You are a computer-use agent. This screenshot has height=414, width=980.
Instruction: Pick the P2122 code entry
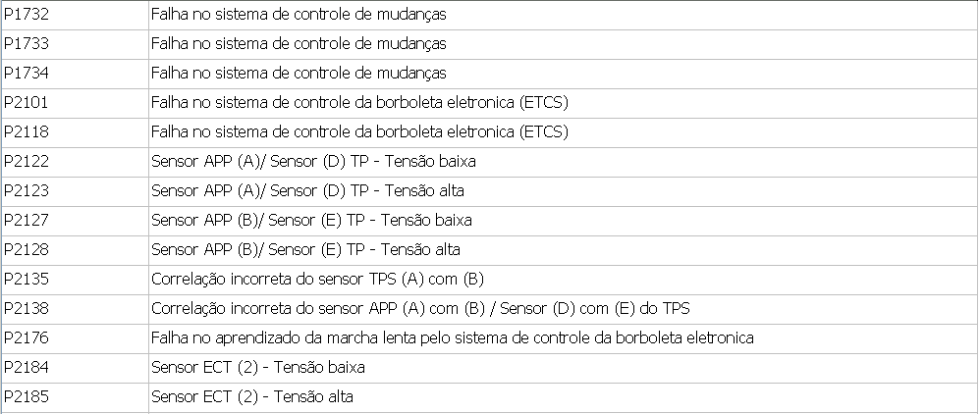pos(27,162)
